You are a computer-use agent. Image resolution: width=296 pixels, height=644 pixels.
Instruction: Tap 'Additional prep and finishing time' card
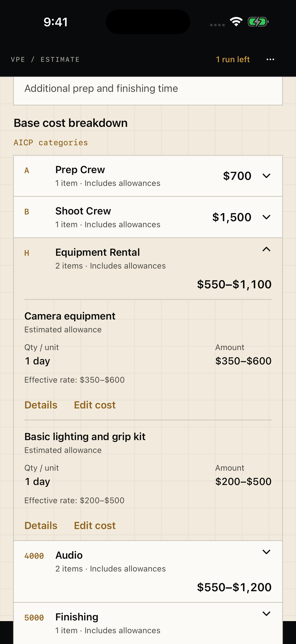pyautogui.click(x=148, y=90)
